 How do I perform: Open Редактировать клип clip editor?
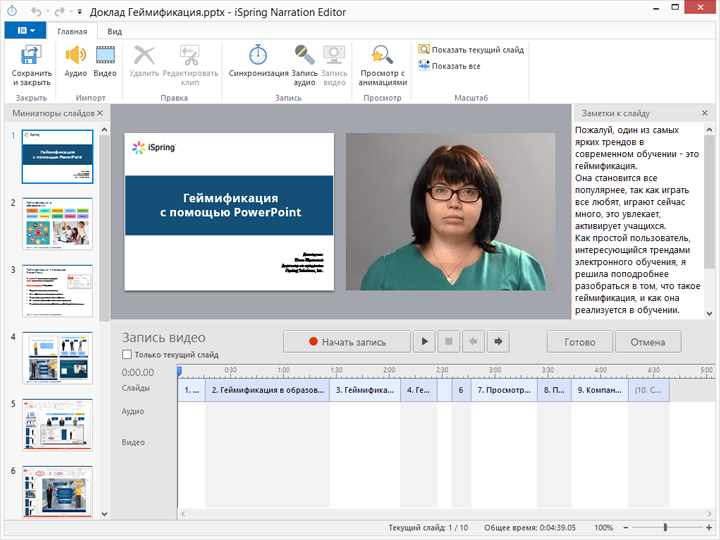190,65
